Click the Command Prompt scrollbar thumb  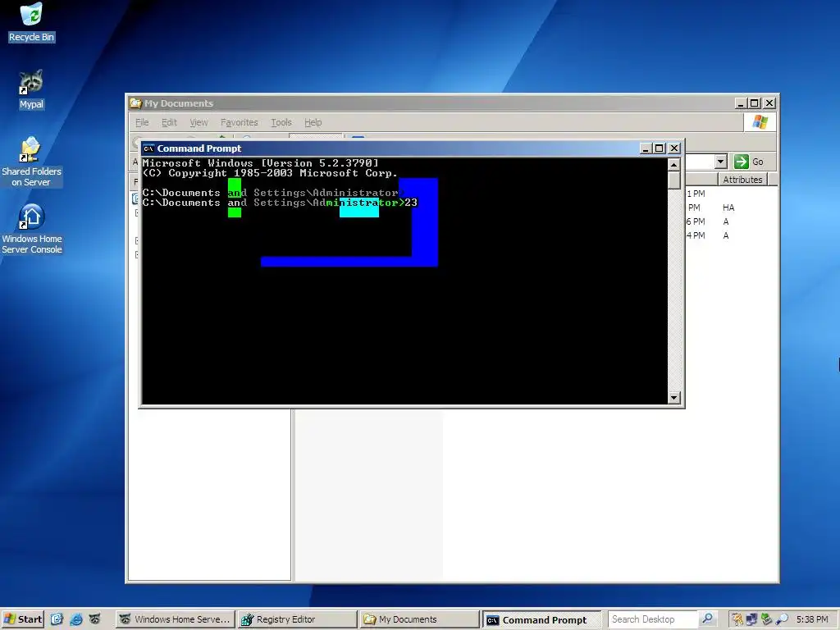674,180
